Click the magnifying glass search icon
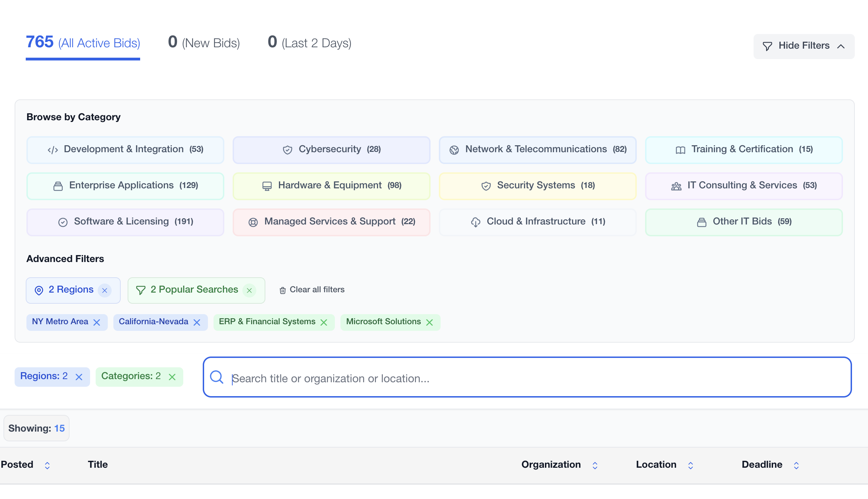This screenshot has width=868, height=499. click(217, 377)
